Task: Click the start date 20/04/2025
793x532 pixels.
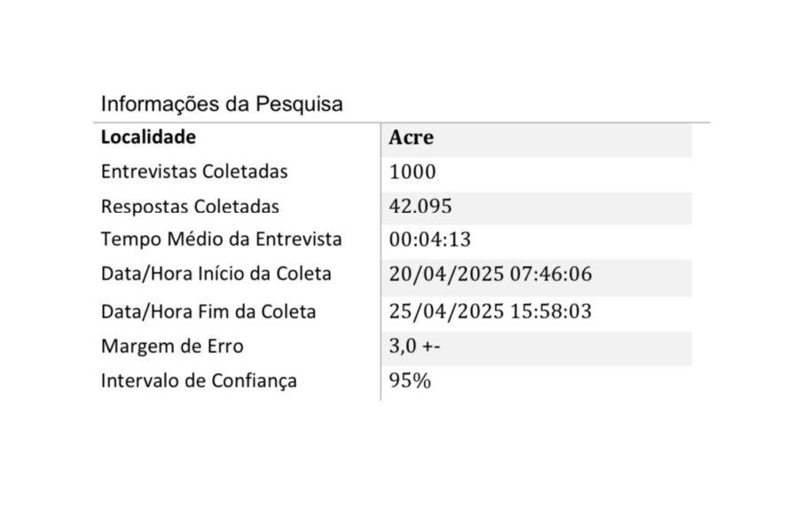Action: pos(446,275)
